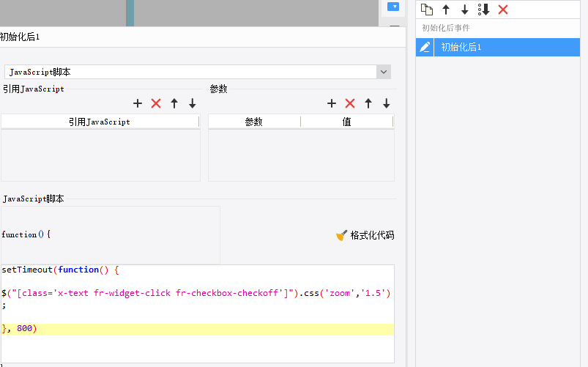The image size is (588, 367).
Task: Move event down in event list toolbar
Action: tap(465, 10)
